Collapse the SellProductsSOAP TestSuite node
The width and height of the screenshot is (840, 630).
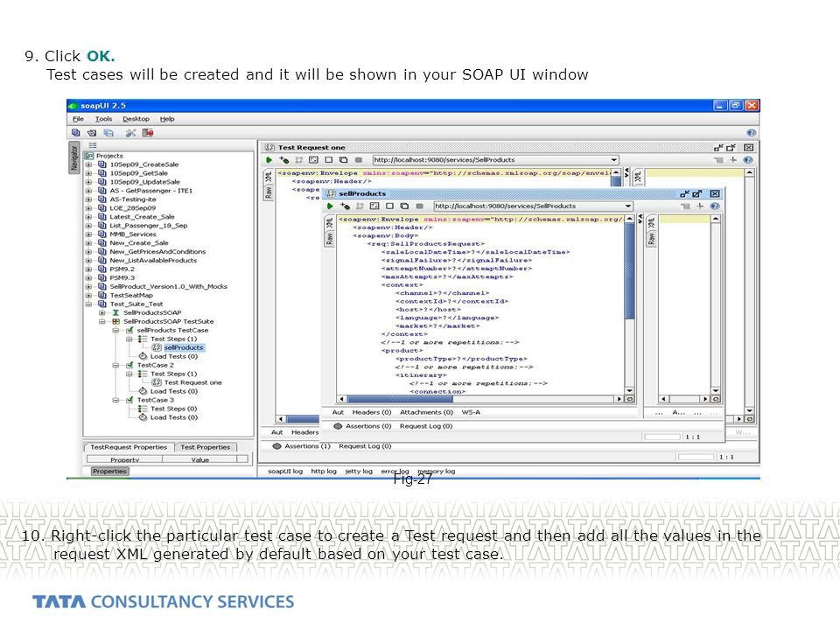pos(101,321)
